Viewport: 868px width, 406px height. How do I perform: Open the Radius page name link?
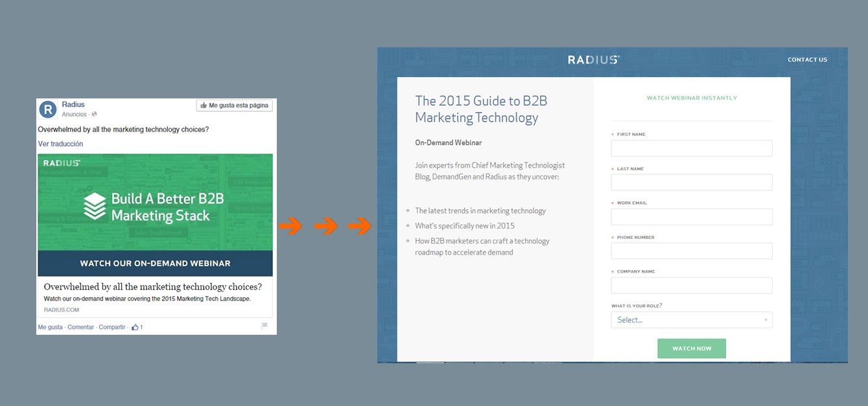tap(73, 104)
